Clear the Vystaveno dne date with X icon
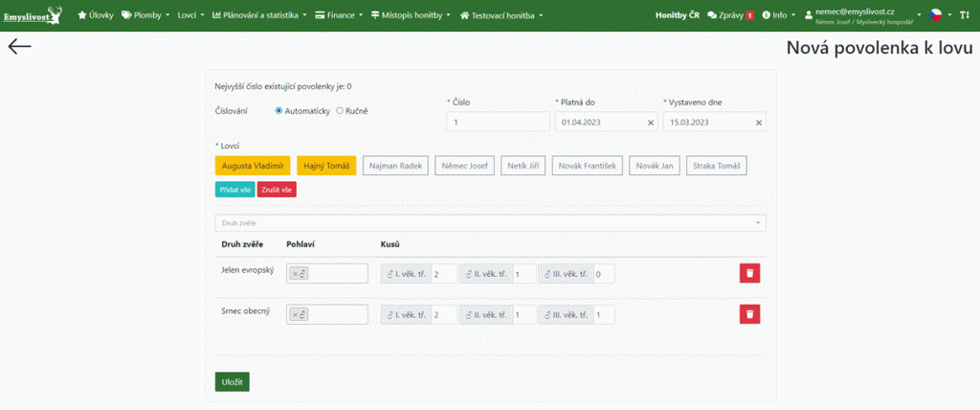The height and width of the screenshot is (410, 980). (758, 123)
